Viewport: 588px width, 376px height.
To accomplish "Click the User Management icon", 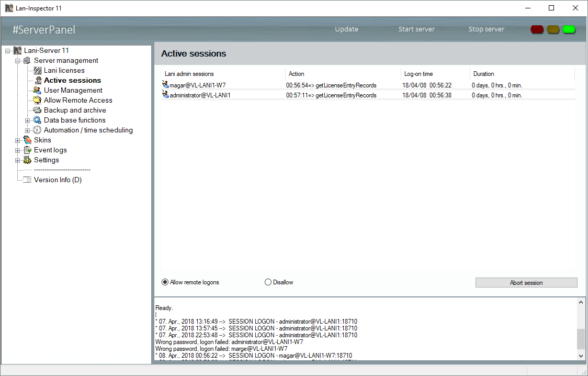I will pos(37,91).
